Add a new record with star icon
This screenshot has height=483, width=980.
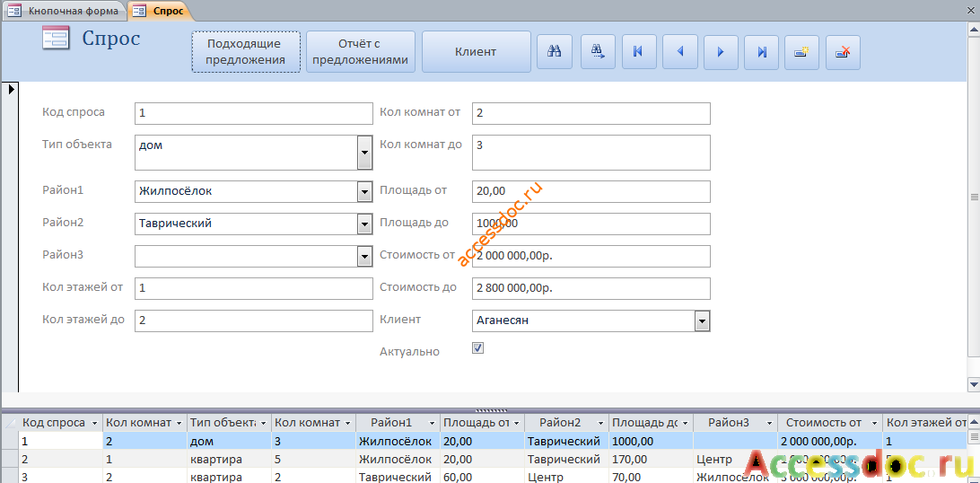(802, 52)
